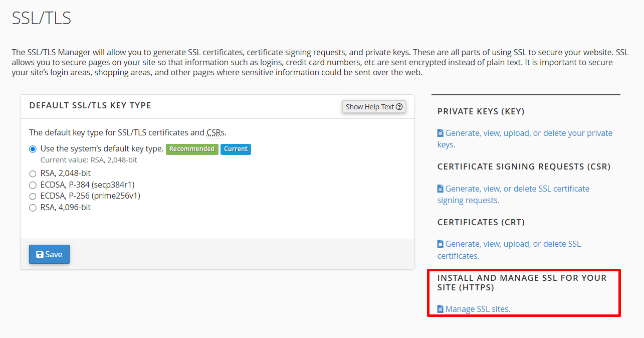Click the document icon beside the certificate signing requests link
Screen dimensions: 644x338
(441, 189)
